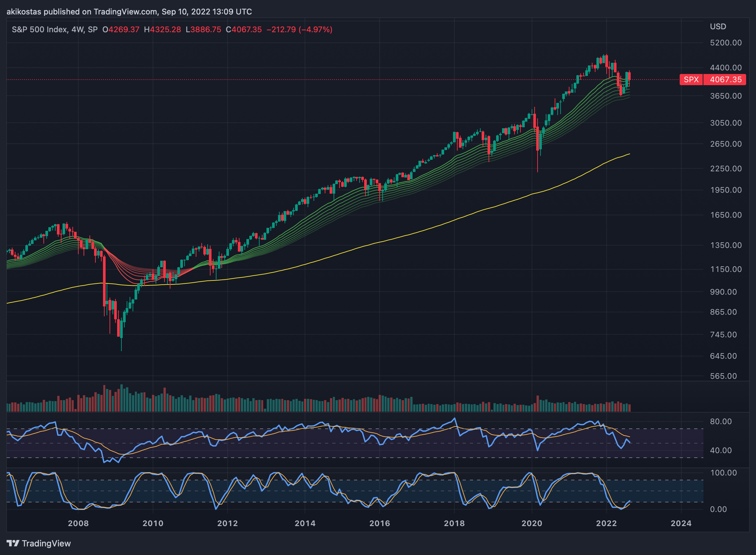Click the 2022 time axis label
The image size is (756, 555).
click(x=607, y=523)
